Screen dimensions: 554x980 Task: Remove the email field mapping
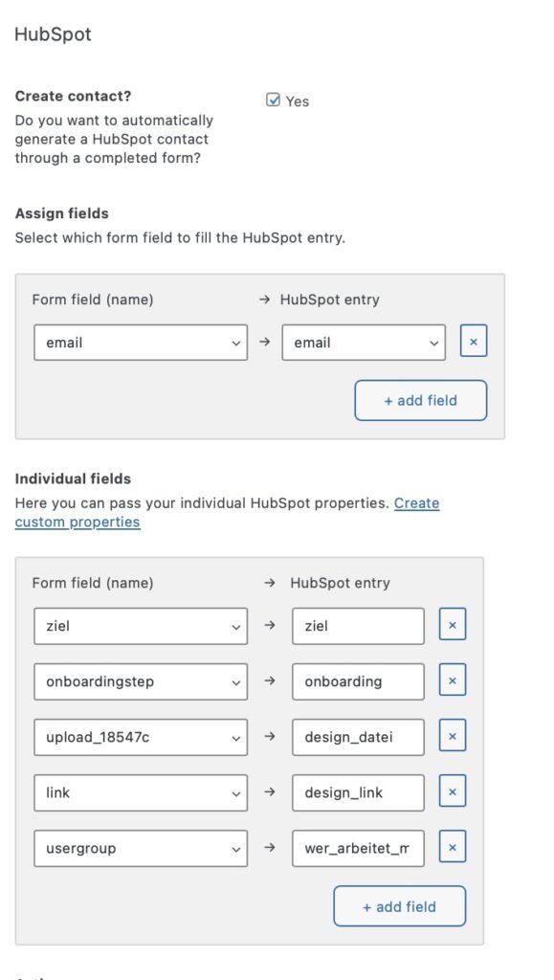(x=474, y=342)
